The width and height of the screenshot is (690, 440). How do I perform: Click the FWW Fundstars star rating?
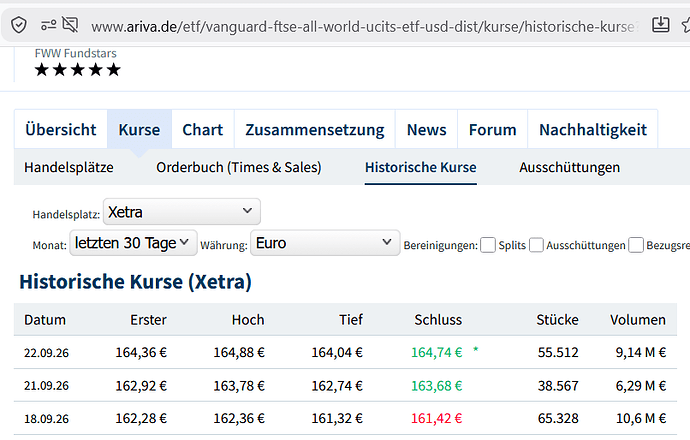click(x=77, y=70)
